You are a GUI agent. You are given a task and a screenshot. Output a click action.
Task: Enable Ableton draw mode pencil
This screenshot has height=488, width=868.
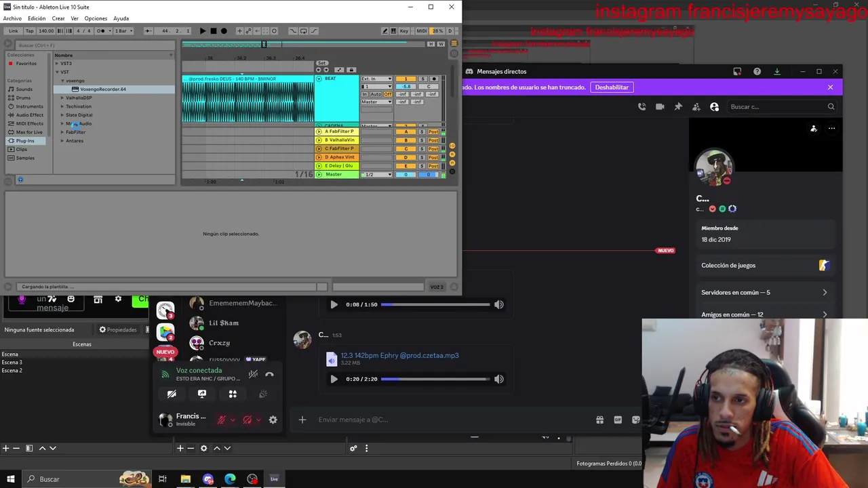(x=385, y=30)
